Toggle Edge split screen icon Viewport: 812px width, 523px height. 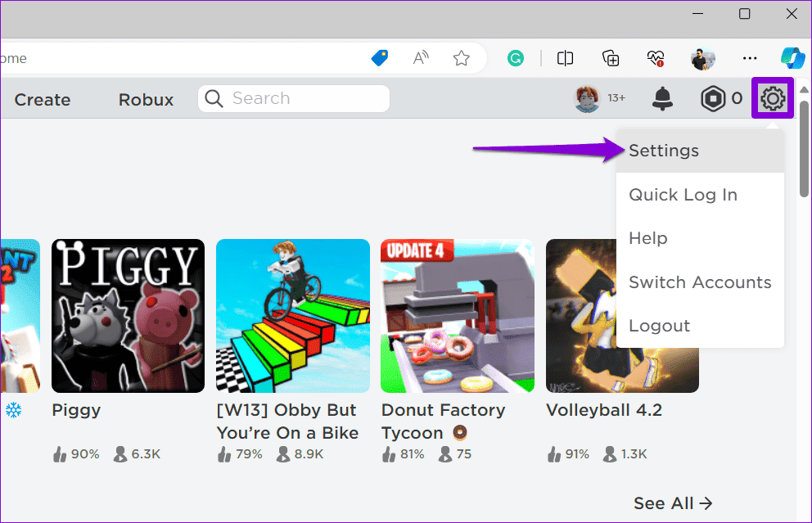(x=565, y=58)
